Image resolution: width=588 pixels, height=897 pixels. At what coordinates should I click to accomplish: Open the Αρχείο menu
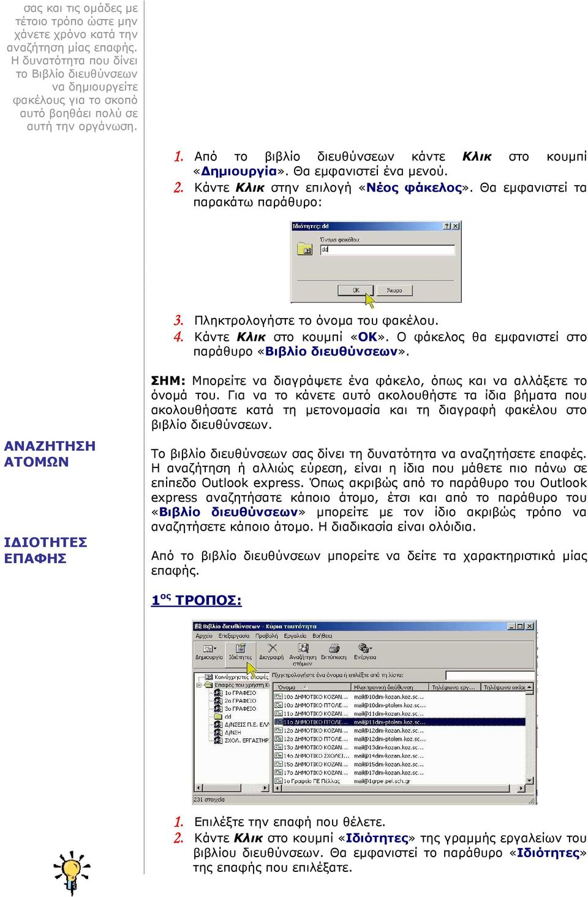204,636
